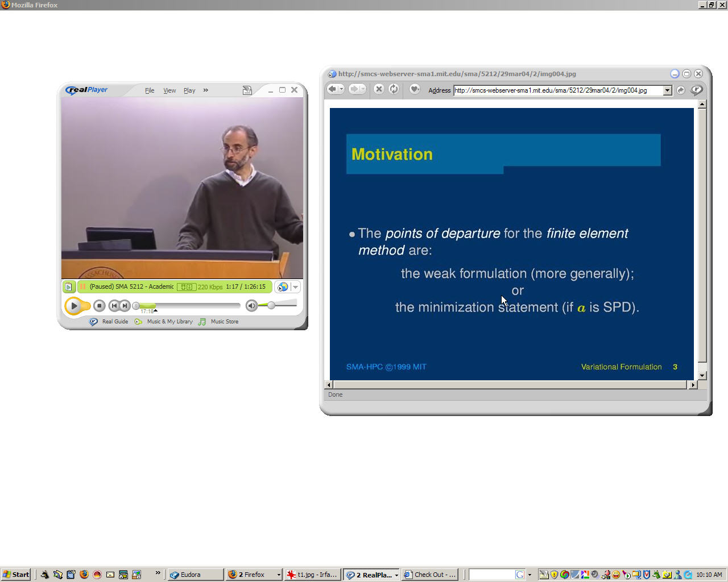Click the volume level slider knob
728x582 pixels.
[271, 305]
